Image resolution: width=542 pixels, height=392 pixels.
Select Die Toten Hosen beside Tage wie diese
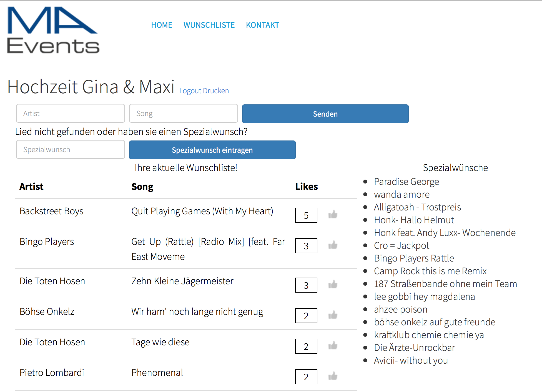(52, 342)
